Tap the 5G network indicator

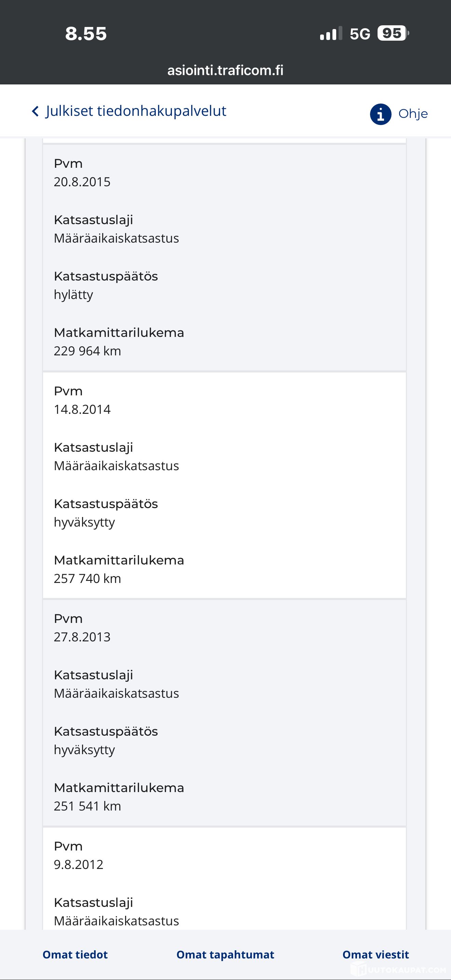click(x=360, y=34)
